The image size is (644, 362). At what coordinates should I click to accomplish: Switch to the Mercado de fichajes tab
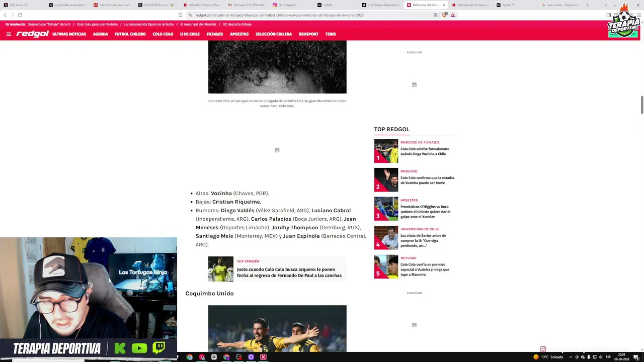point(471,5)
